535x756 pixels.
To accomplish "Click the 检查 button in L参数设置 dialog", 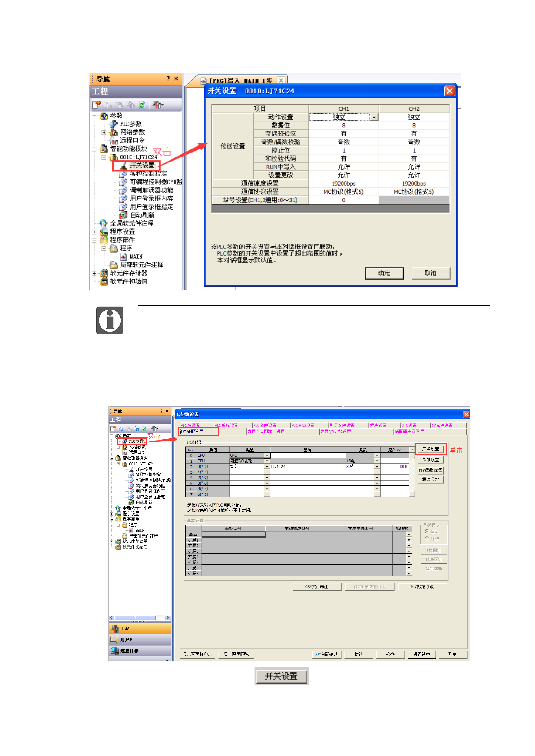I will (390, 655).
